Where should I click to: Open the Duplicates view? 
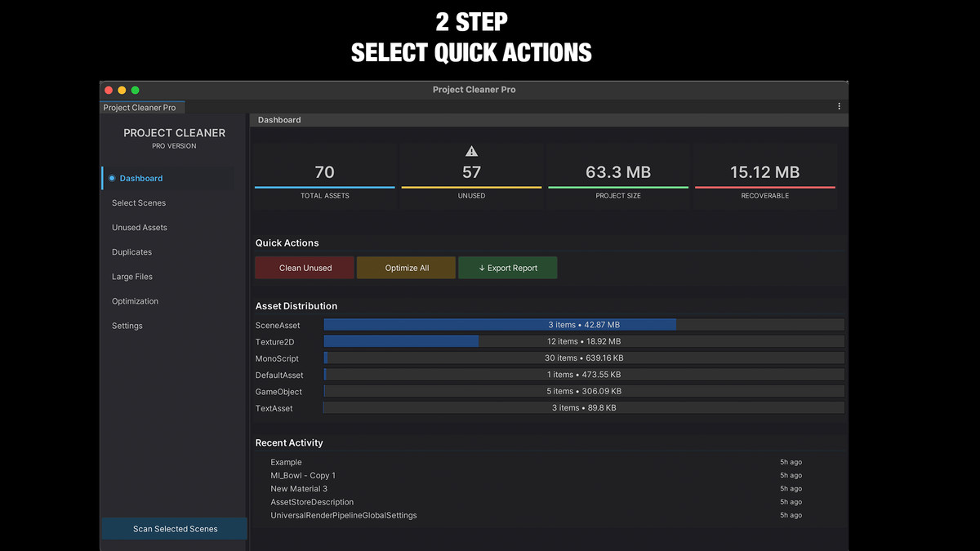pos(131,251)
